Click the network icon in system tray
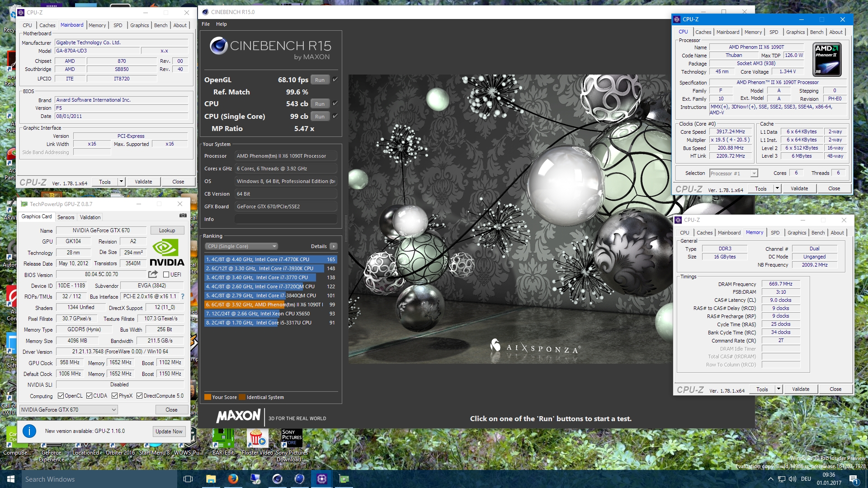The image size is (868, 488). tap(782, 479)
